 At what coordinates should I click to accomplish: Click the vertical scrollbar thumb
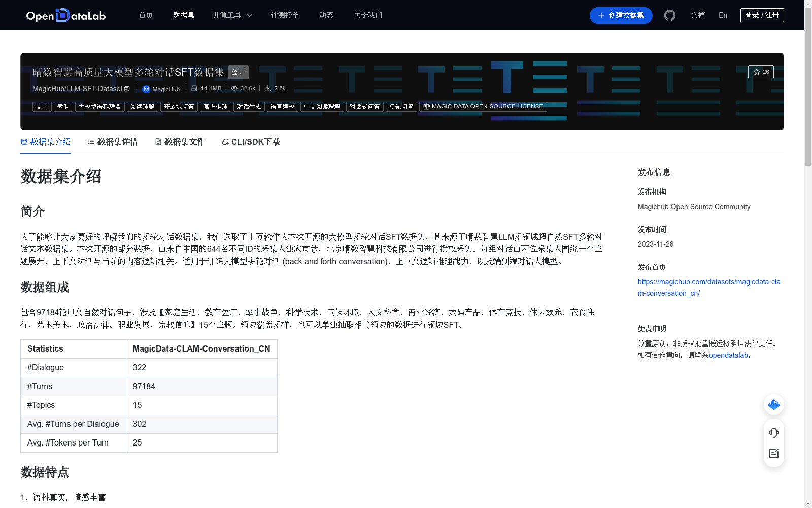pos(808,86)
